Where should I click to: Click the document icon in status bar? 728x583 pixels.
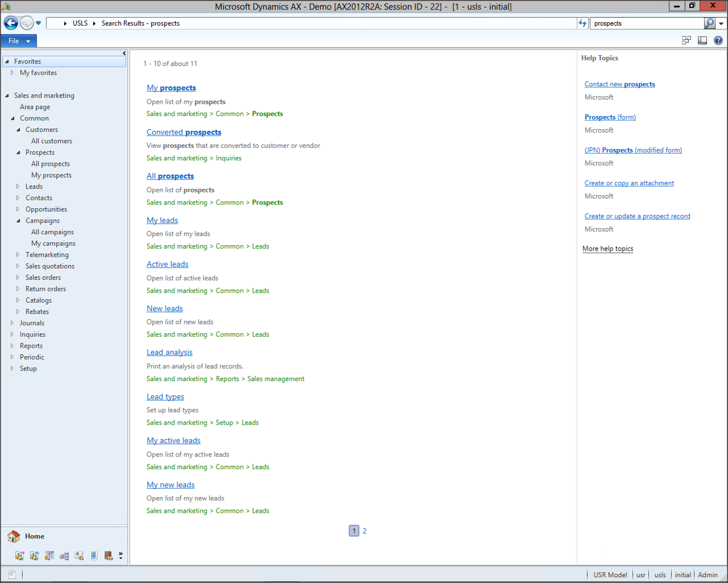tap(12, 574)
